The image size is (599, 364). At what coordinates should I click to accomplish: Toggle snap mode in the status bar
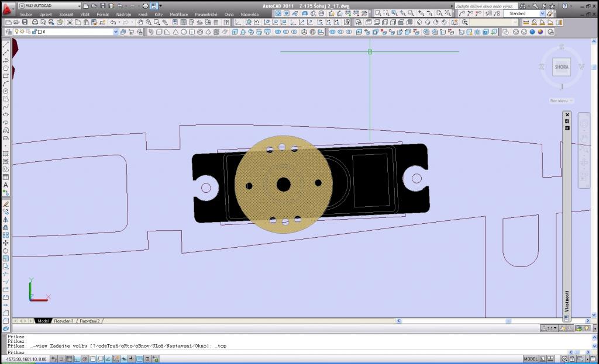60,359
